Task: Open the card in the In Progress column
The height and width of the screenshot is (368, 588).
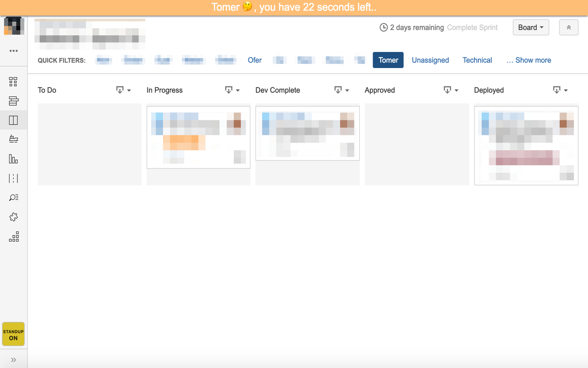Action: 198,138
